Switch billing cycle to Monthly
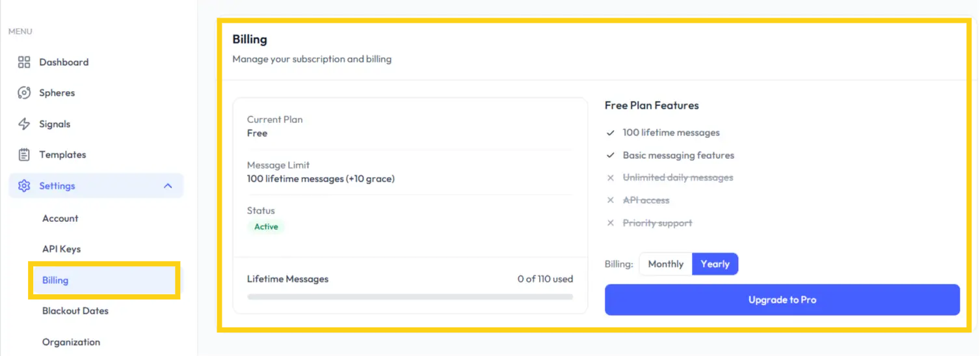This screenshot has width=980, height=356. 665,264
